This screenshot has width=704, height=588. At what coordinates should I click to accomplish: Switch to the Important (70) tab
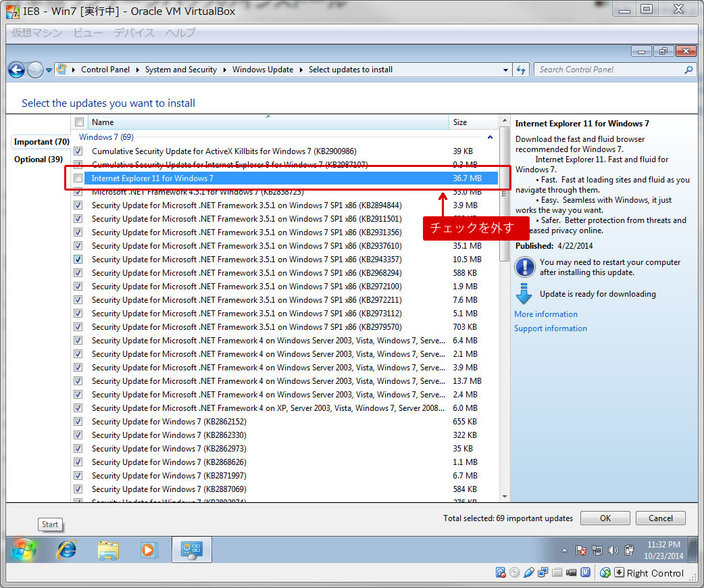coord(41,142)
